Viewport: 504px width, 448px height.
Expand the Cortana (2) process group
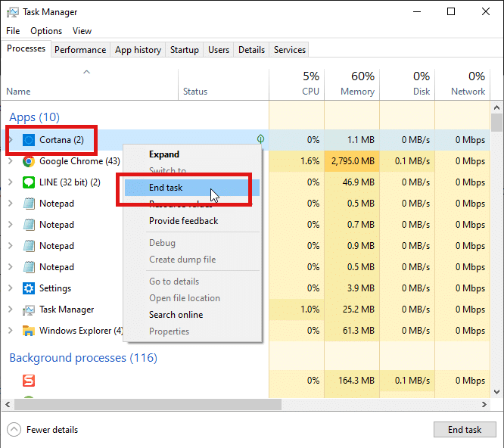11,140
